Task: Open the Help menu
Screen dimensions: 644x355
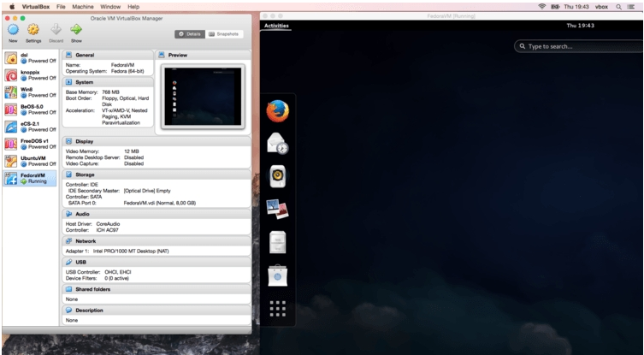Action: click(x=133, y=7)
